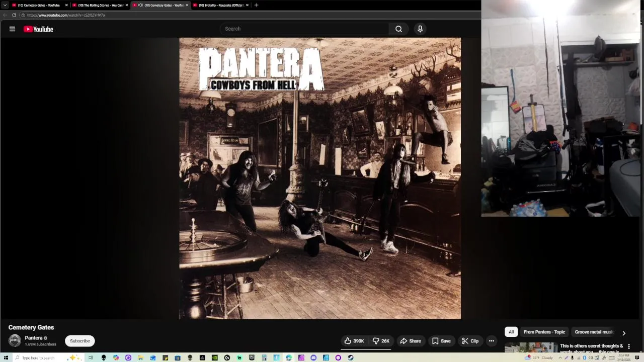The height and width of the screenshot is (362, 644).
Task: Reload the page with refresh icon
Action: pos(14,15)
